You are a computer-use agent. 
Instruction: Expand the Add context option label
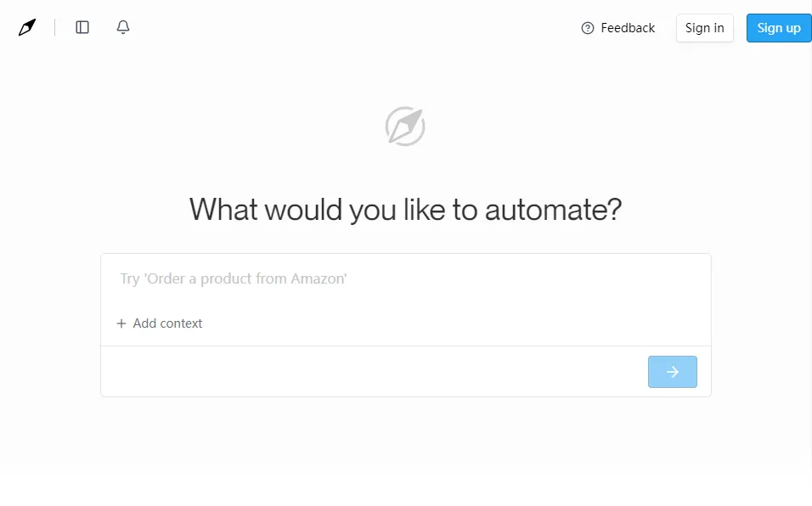[168, 323]
